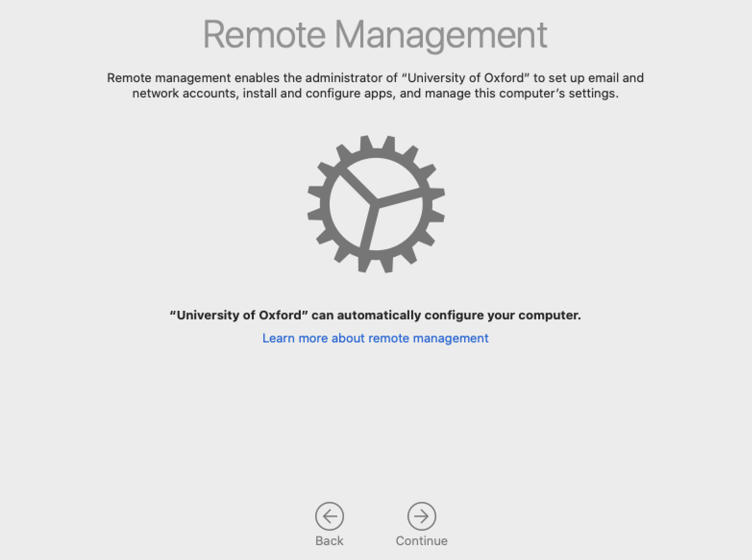Select the "Continue" text label
Viewport: 752px width, 560px height.
click(x=421, y=541)
